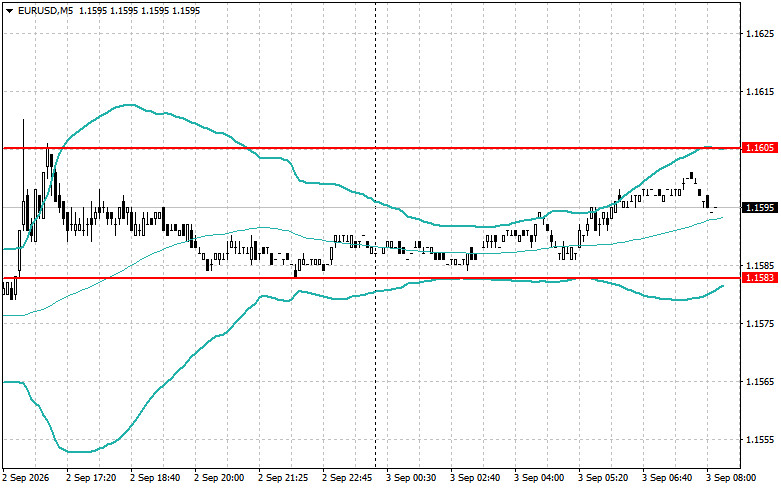The height and width of the screenshot is (489, 781).
Task: Click the 2 Sep 22:45 time label
Action: tap(347, 478)
